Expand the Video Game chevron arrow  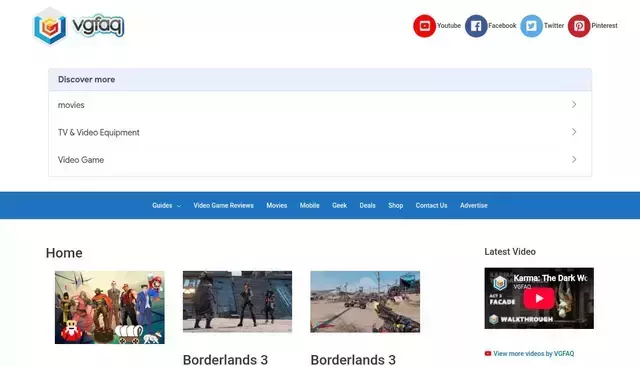(x=574, y=159)
